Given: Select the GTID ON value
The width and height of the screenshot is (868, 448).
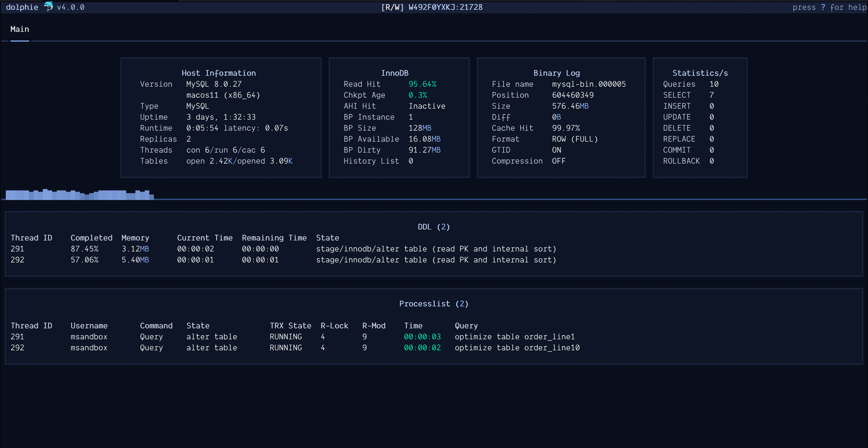Looking at the screenshot, I should point(556,150).
